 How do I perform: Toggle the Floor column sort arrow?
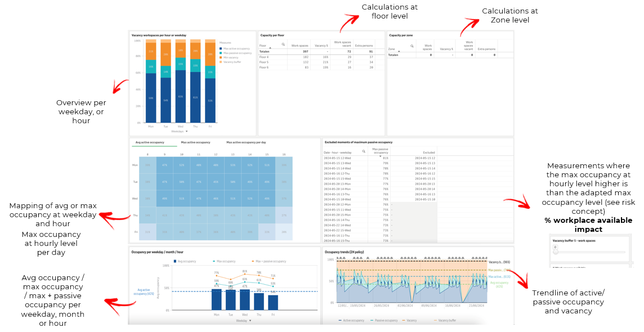tap(270, 48)
